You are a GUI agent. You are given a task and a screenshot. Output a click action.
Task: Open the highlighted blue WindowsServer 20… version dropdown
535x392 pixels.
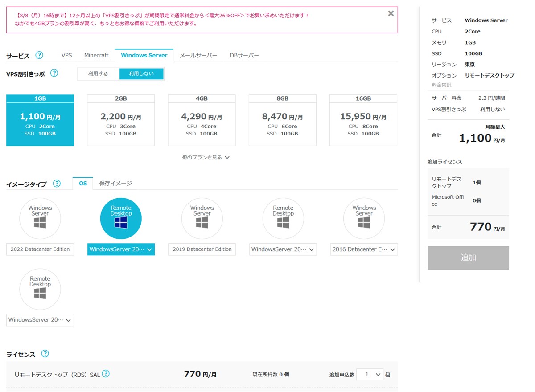[121, 249]
